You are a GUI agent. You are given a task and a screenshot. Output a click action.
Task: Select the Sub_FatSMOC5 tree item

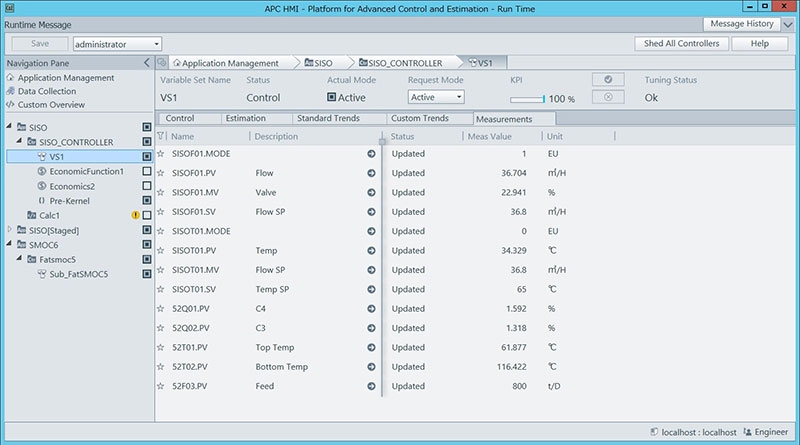point(79,274)
